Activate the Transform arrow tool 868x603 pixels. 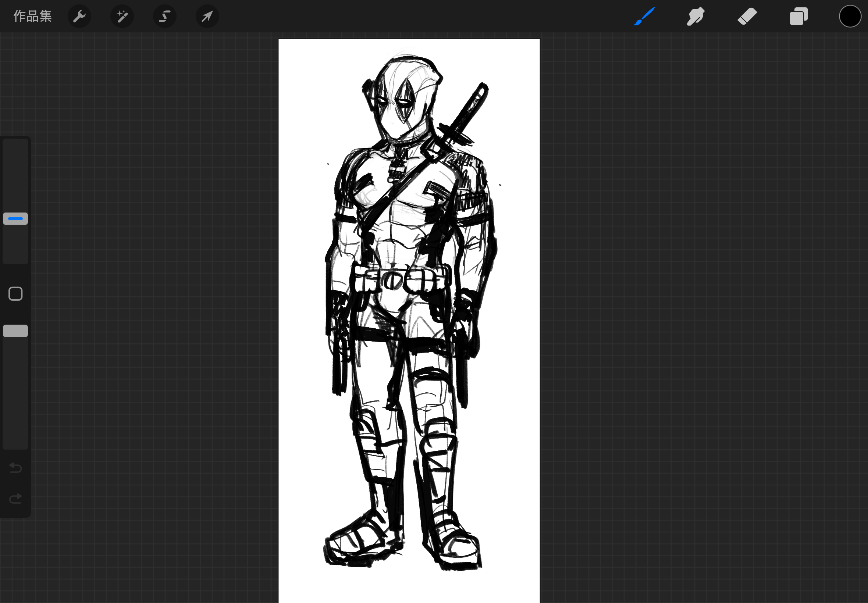[207, 16]
